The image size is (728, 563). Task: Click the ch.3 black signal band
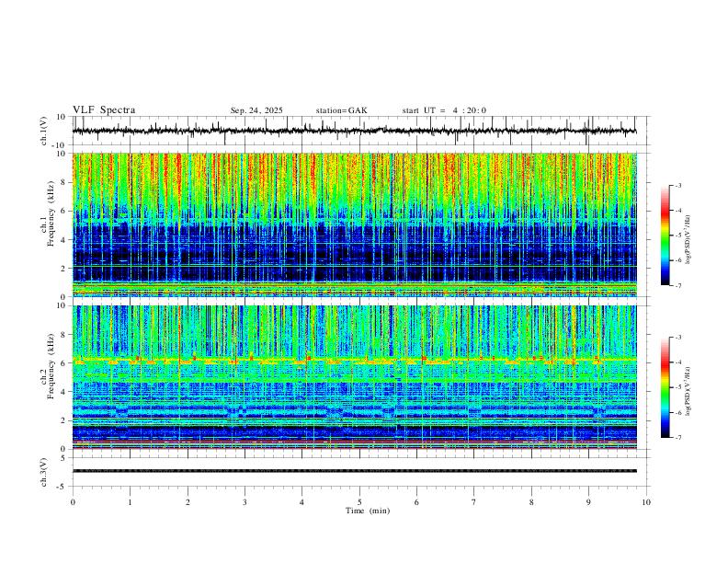pyautogui.click(x=355, y=471)
